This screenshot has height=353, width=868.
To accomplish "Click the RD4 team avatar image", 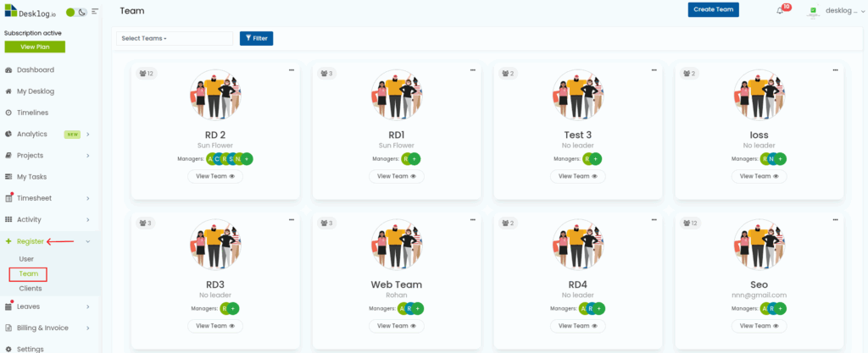I will pos(577,244).
